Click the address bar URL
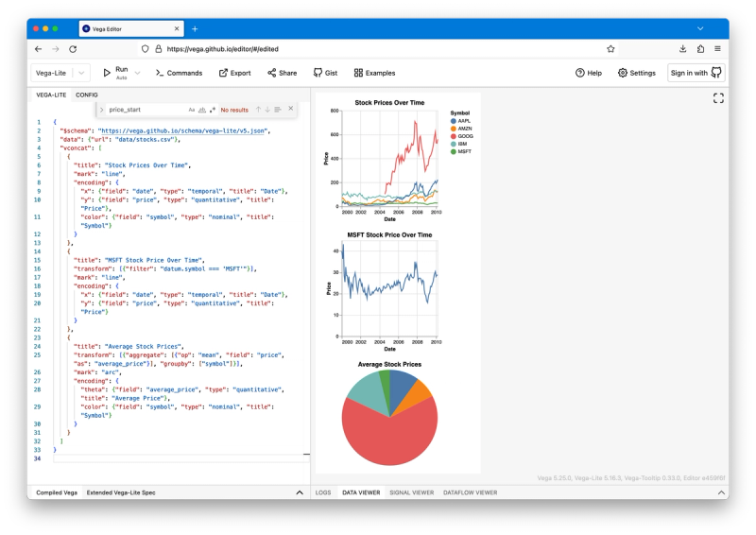756x535 pixels. point(223,49)
